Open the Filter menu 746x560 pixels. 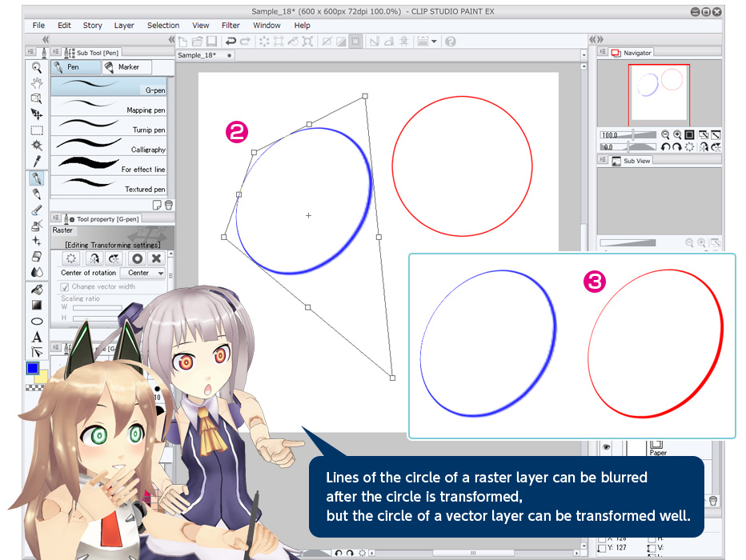pyautogui.click(x=231, y=25)
